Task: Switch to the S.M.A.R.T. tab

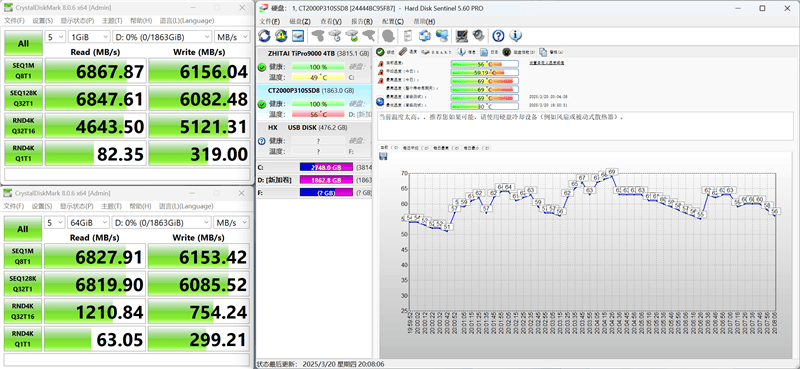Action: [x=437, y=52]
